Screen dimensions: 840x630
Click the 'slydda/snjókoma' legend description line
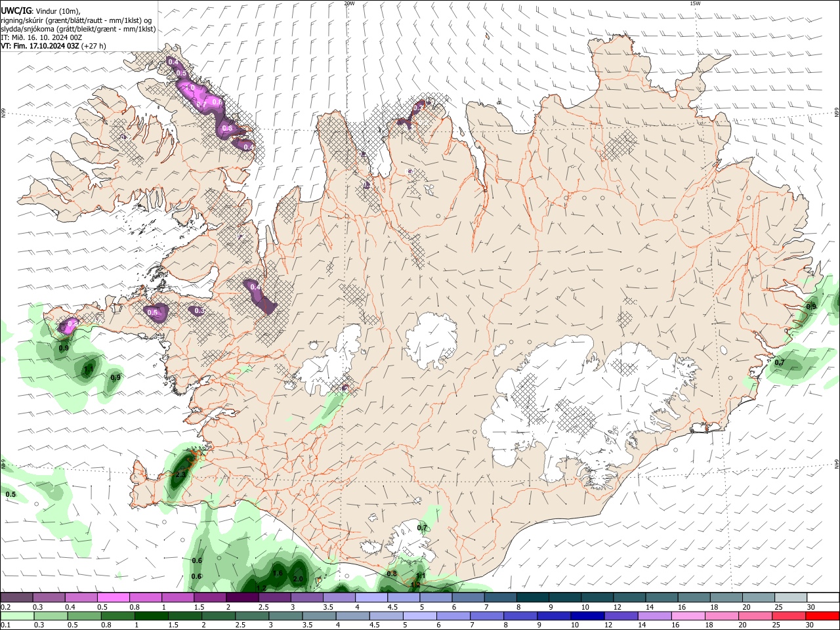(x=78, y=29)
